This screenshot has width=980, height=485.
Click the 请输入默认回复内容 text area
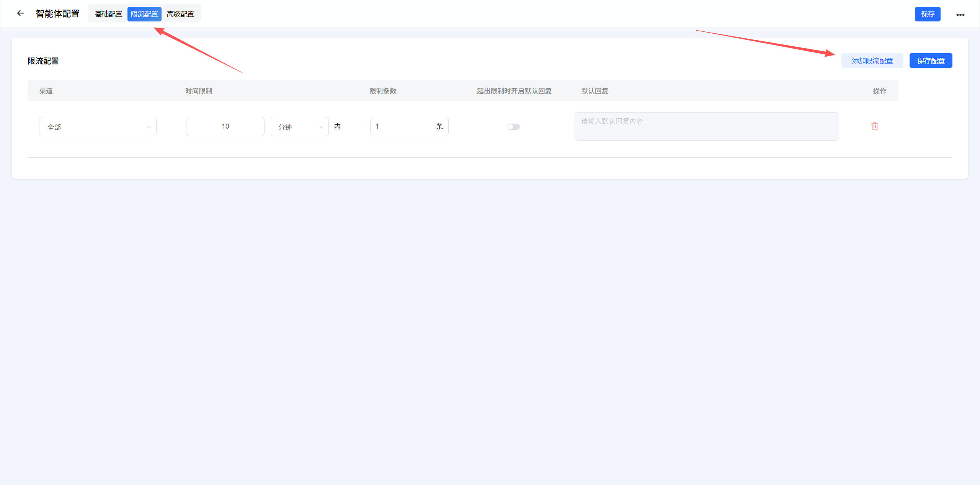(706, 126)
